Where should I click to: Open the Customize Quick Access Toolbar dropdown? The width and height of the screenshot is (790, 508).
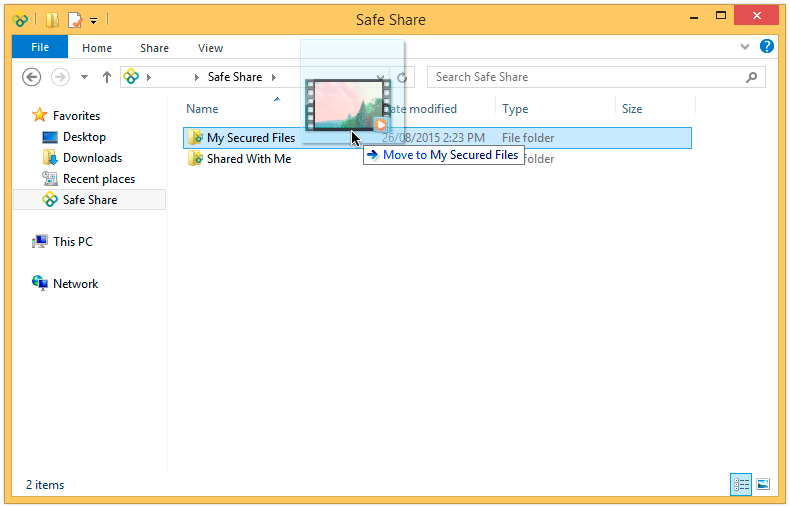(94, 21)
